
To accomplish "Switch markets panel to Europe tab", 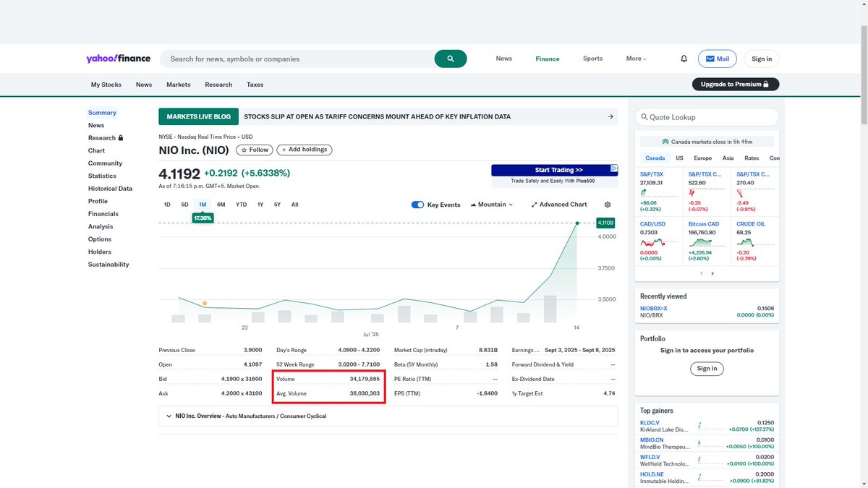I will 702,158.
